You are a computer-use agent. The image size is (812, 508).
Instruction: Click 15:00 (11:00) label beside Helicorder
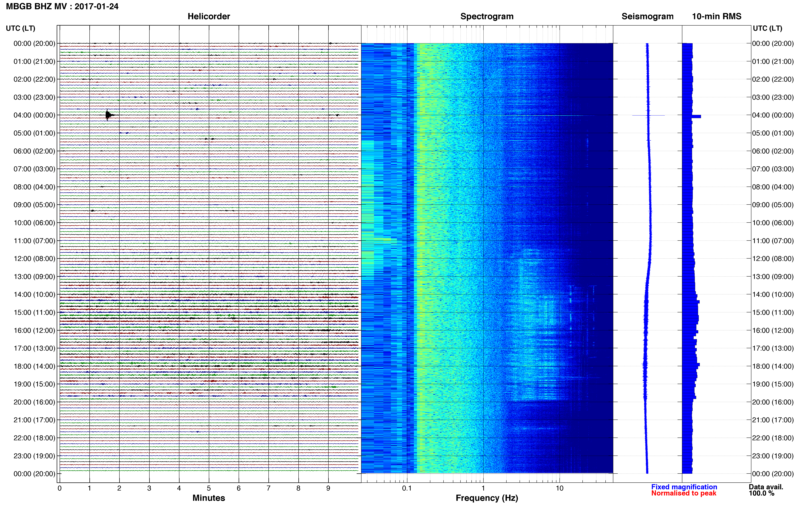click(x=34, y=312)
